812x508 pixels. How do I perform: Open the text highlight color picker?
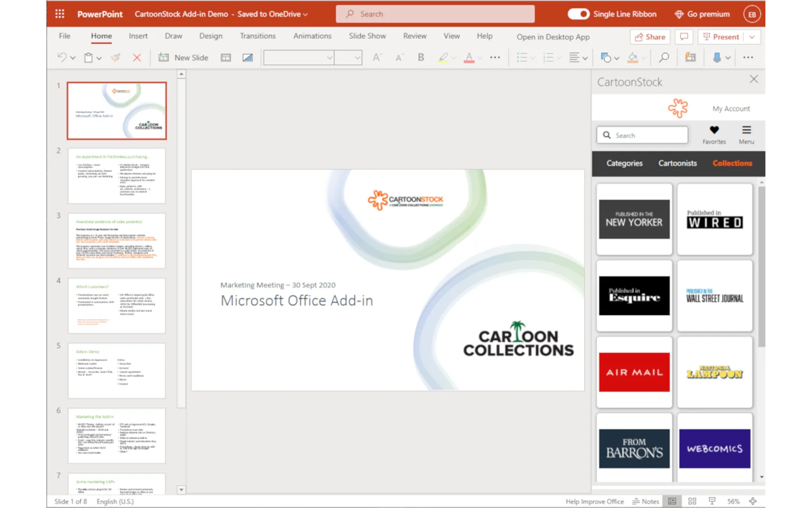pyautogui.click(x=443, y=57)
